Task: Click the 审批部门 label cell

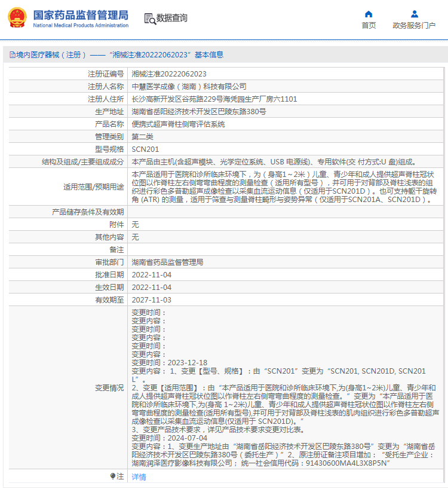Action: [67, 262]
